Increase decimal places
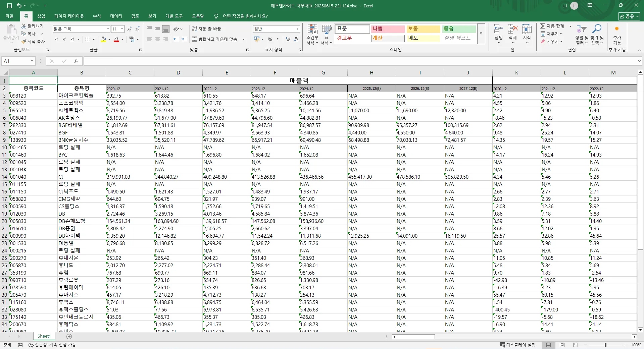This screenshot has width=644, height=349. [x=288, y=39]
